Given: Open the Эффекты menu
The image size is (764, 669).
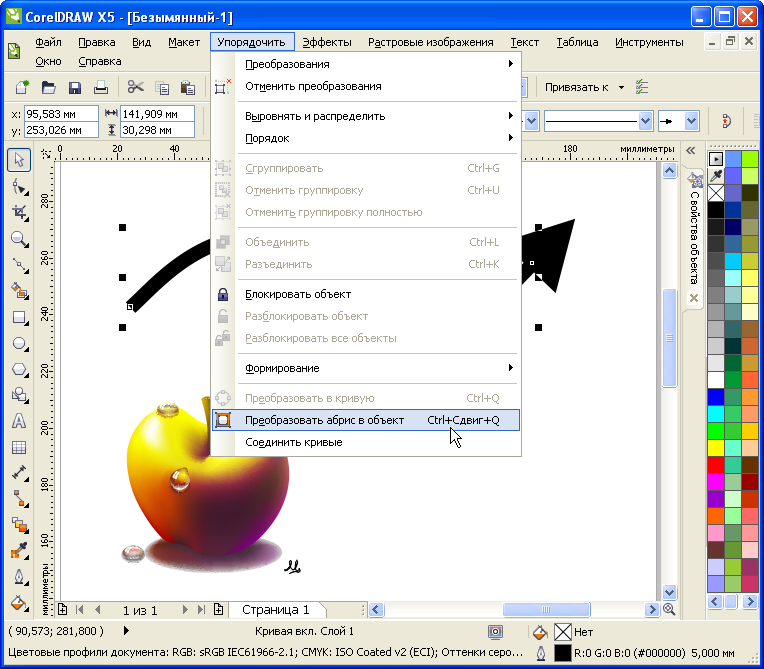Looking at the screenshot, I should tap(327, 42).
